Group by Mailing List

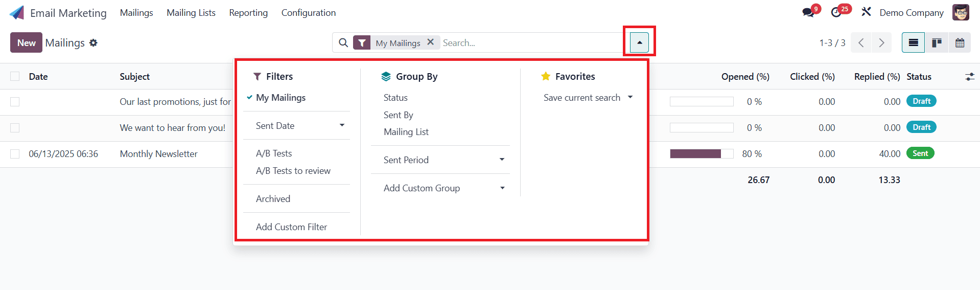[x=406, y=132]
